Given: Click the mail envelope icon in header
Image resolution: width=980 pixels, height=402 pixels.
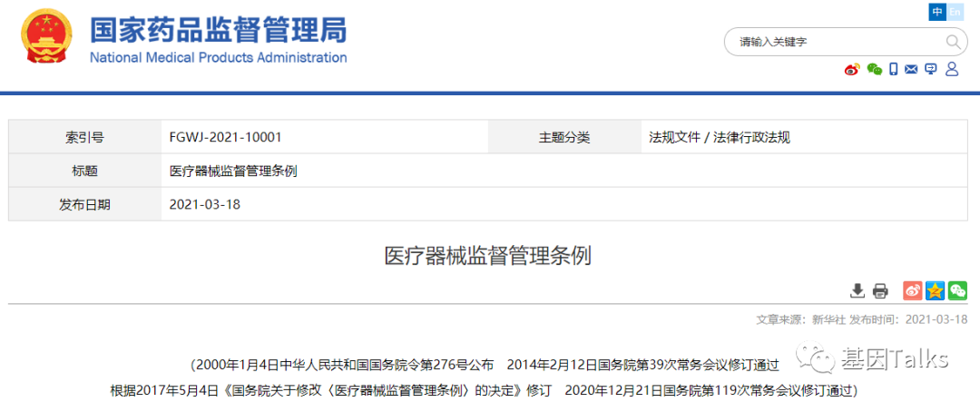Looking at the screenshot, I should (x=911, y=70).
